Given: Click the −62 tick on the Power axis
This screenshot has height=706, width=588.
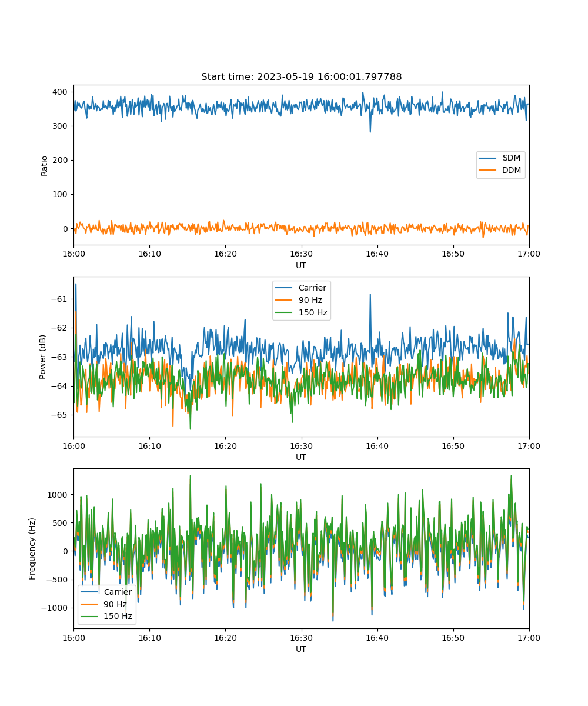Looking at the screenshot, I should 60,328.
